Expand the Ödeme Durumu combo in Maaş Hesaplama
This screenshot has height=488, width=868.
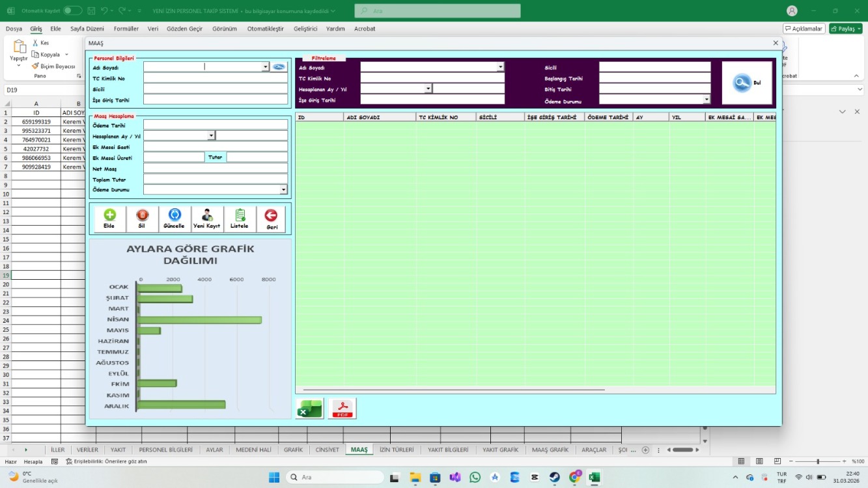click(x=283, y=190)
